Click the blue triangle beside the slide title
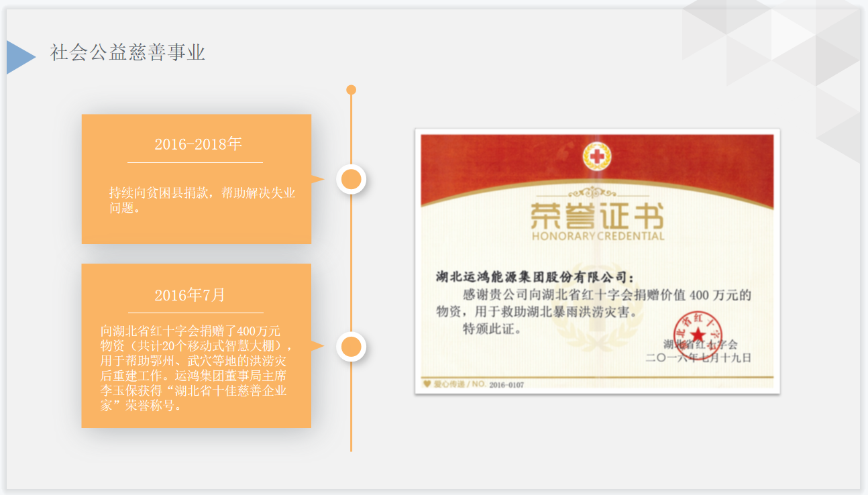Image resolution: width=868 pixels, height=495 pixels. [x=19, y=57]
